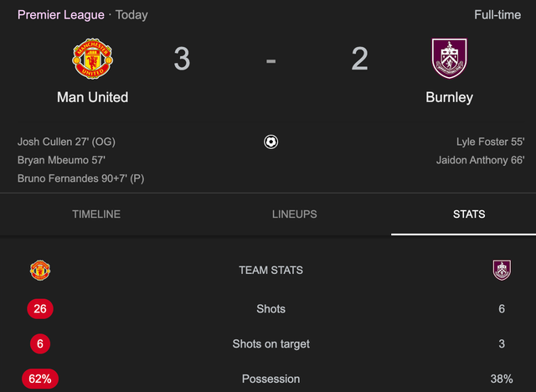Click the soccer ball goals icon
536x392 pixels.
click(271, 142)
